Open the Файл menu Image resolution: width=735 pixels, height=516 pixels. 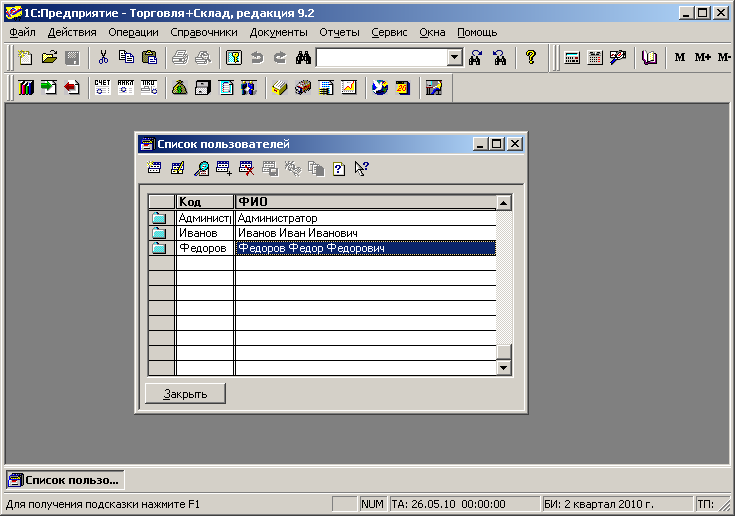click(x=22, y=32)
